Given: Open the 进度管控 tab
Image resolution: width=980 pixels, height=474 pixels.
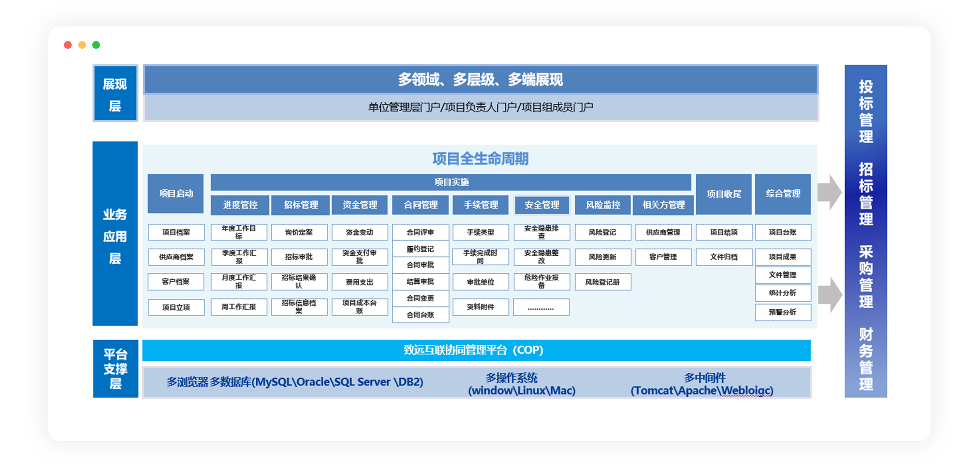Looking at the screenshot, I should coord(240,205).
